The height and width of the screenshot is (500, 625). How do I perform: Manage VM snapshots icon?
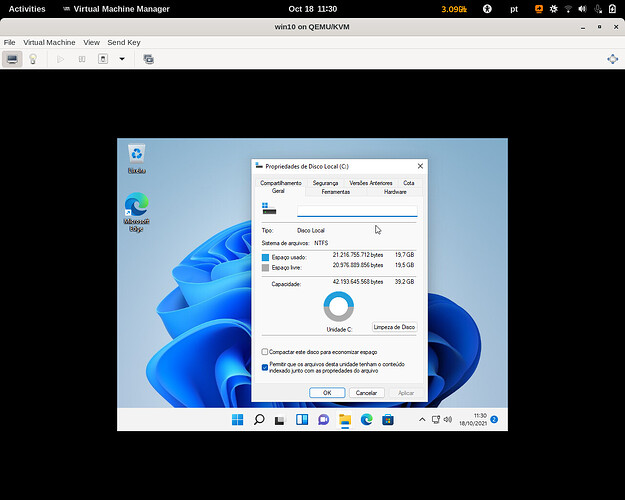pos(149,59)
